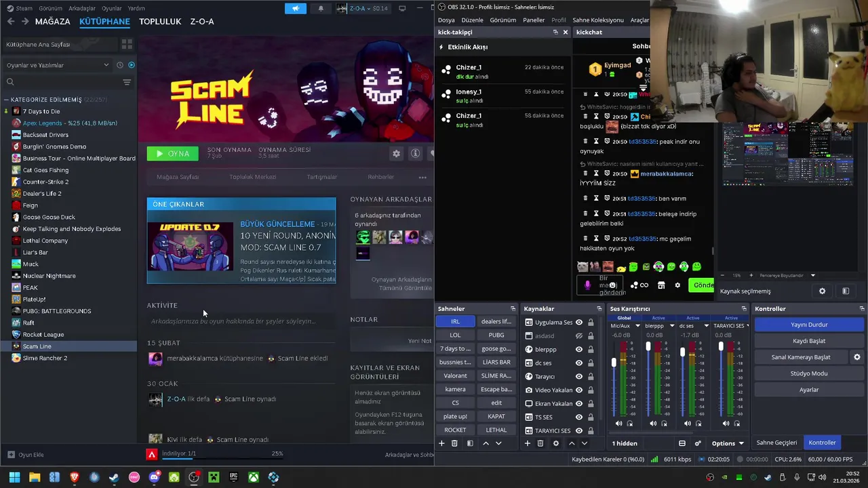This screenshot has height=488, width=868.
Task: Open Oyunlar ve Yazılımlar dropdown
Action: (x=58, y=65)
